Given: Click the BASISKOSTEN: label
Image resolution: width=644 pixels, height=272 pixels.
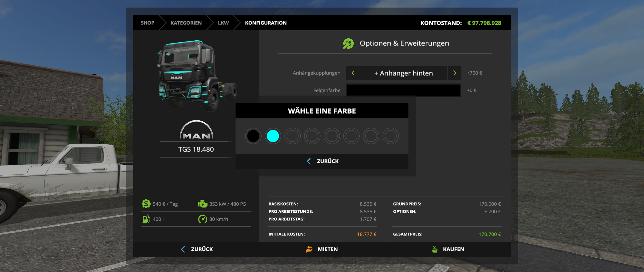Looking at the screenshot, I should tap(283, 204).
